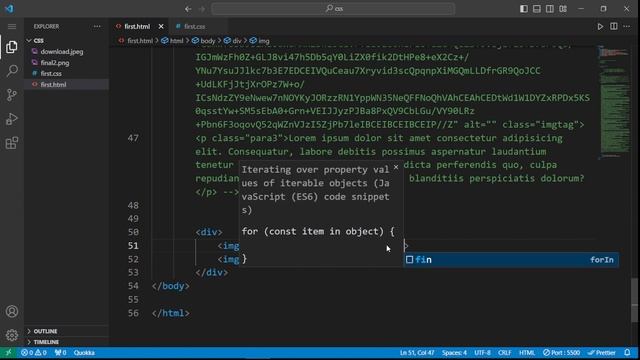Expand the Outline section
The height and width of the screenshot is (360, 640).
pos(45,331)
